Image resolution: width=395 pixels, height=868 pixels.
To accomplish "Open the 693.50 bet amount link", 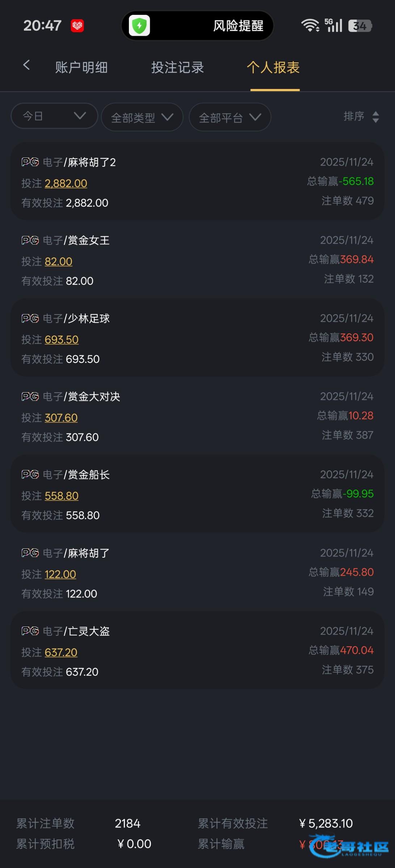I will (x=62, y=340).
